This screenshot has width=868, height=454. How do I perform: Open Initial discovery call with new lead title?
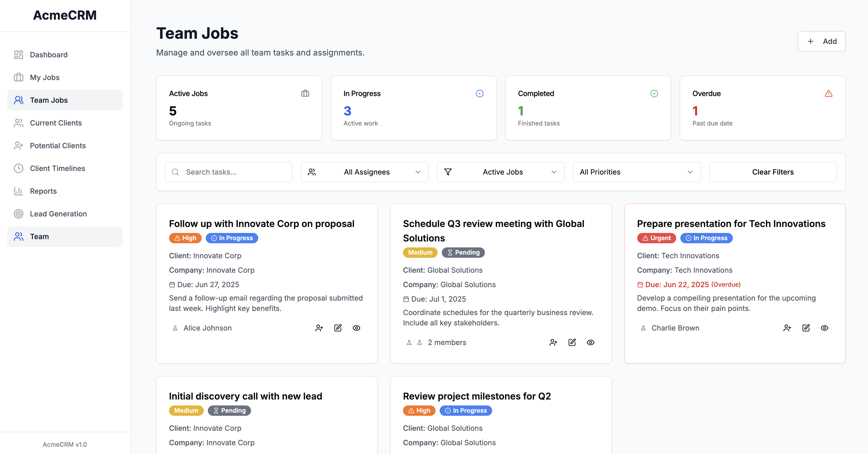pyautogui.click(x=245, y=396)
